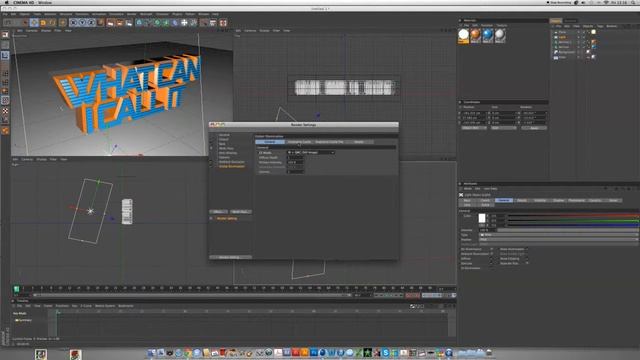Click the Undo icon in top toolbar
This screenshot has width=640, height=360.
tap(8, 23)
